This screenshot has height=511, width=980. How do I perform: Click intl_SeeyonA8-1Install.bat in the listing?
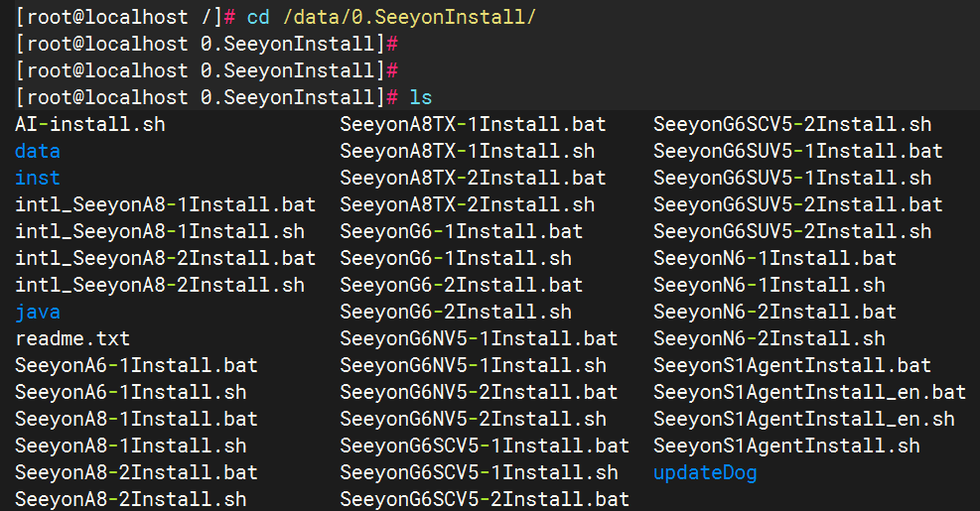click(x=166, y=205)
